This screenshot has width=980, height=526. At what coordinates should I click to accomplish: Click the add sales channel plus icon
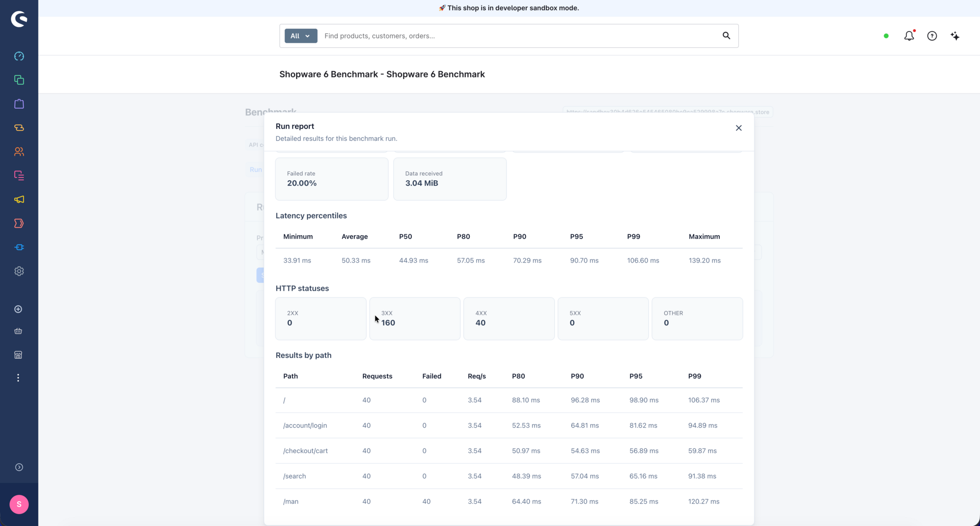tap(18, 309)
